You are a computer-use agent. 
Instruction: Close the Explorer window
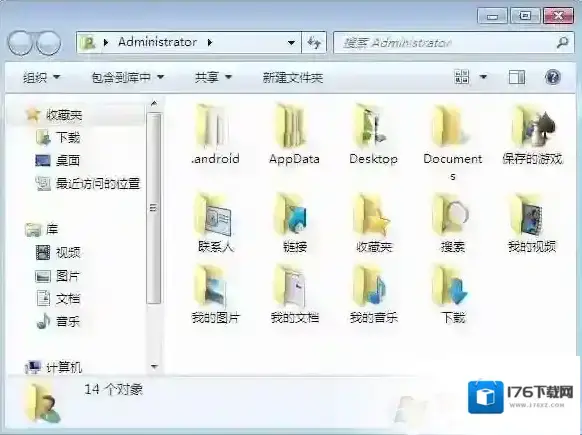coord(558,16)
